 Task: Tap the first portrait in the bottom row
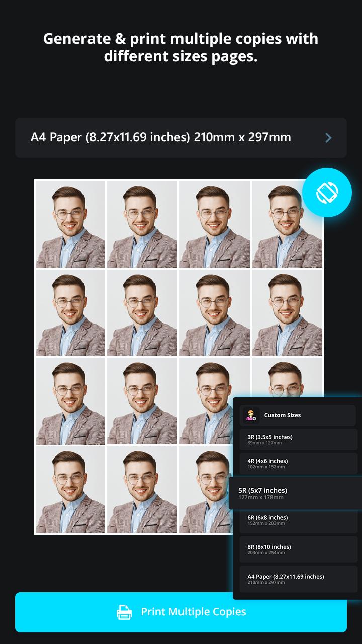click(70, 490)
